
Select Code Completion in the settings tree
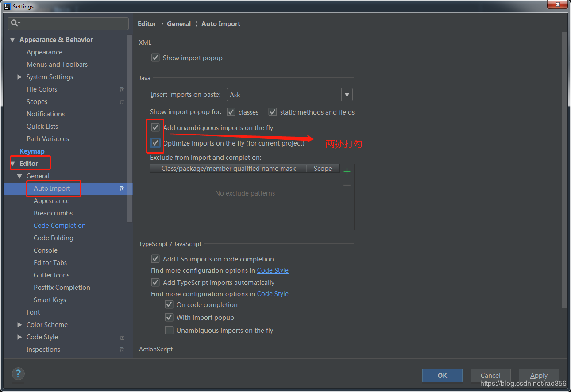tap(60, 226)
